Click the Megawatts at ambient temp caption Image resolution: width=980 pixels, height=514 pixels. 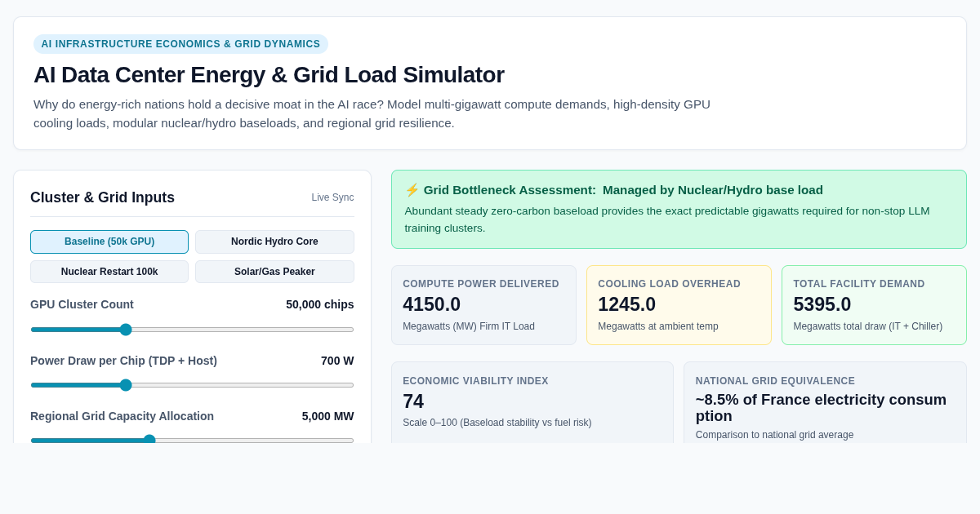(x=658, y=326)
